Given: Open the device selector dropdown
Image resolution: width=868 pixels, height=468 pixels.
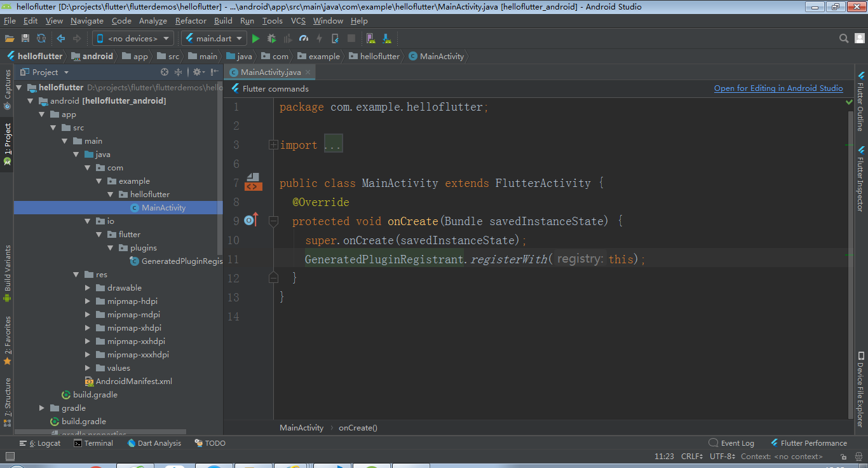Looking at the screenshot, I should pyautogui.click(x=133, y=38).
